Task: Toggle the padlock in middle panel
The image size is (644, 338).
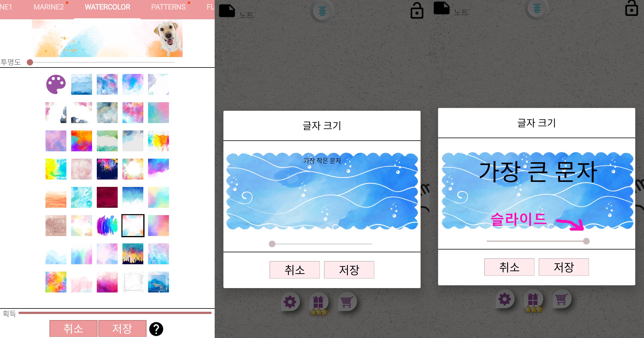Action: (417, 11)
